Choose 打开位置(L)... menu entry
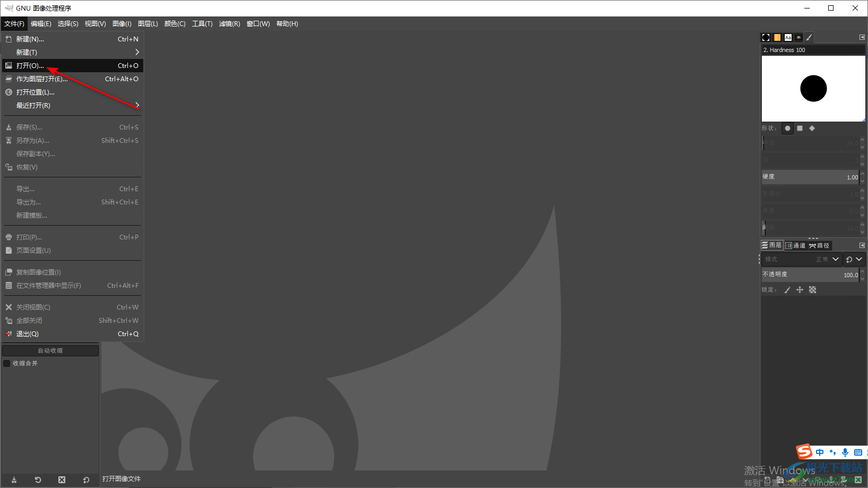Screen dimensions: 868x488 (73, 92)
